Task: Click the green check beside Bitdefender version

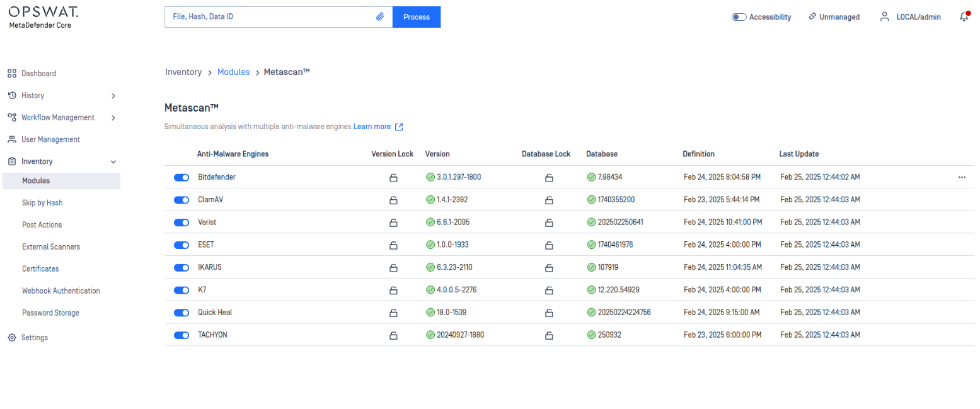Action: 430,177
